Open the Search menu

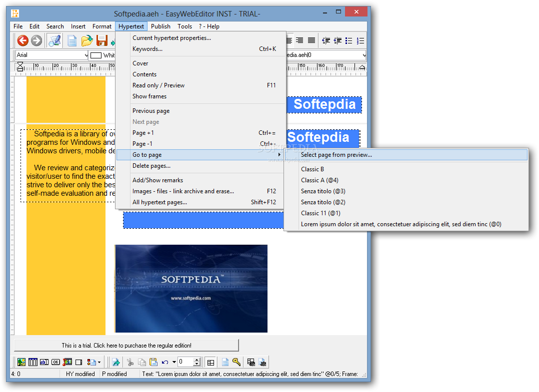click(x=55, y=26)
